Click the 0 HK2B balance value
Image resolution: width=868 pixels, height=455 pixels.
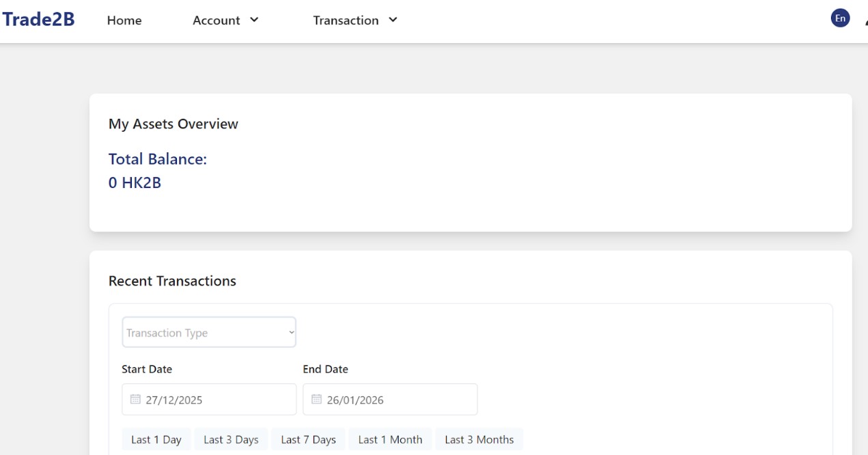[135, 182]
